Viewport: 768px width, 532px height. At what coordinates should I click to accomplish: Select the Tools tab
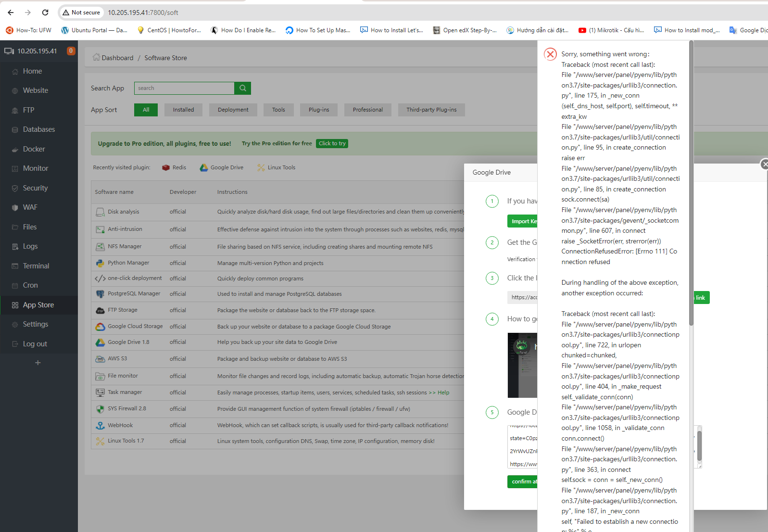pyautogui.click(x=278, y=110)
